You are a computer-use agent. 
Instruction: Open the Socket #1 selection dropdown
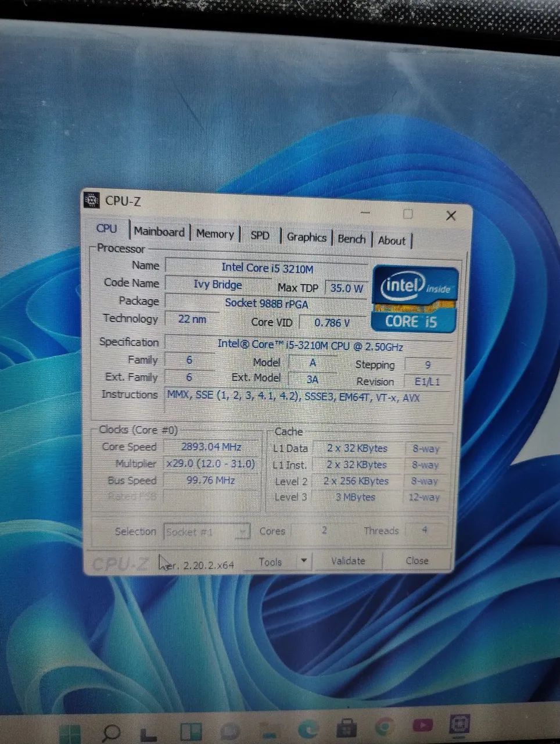(207, 531)
